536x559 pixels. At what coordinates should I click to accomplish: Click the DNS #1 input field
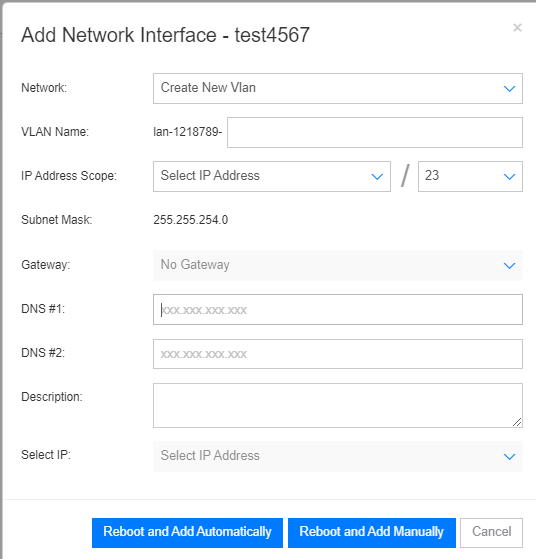pyautogui.click(x=338, y=309)
